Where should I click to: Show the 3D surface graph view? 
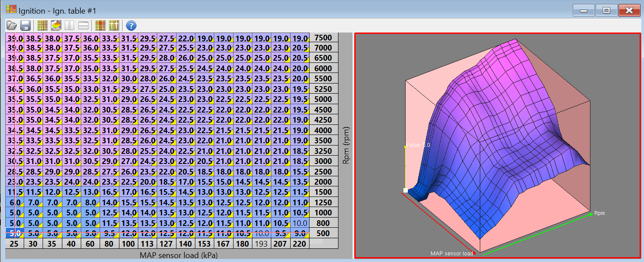click(x=56, y=25)
